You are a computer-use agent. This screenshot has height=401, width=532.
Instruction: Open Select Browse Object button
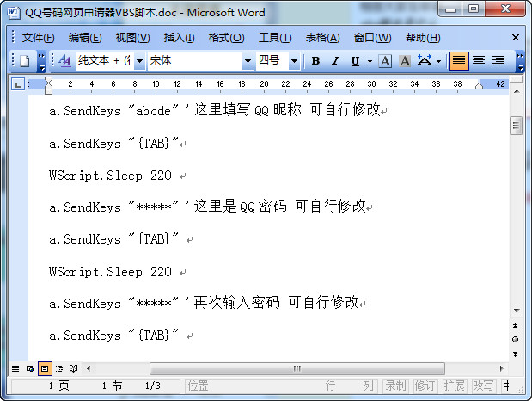515,340
